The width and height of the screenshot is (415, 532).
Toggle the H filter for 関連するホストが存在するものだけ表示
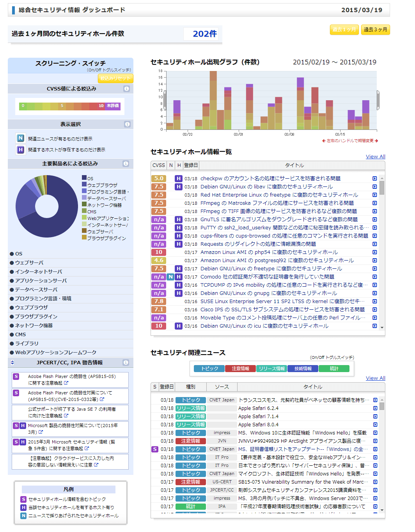(x=21, y=150)
